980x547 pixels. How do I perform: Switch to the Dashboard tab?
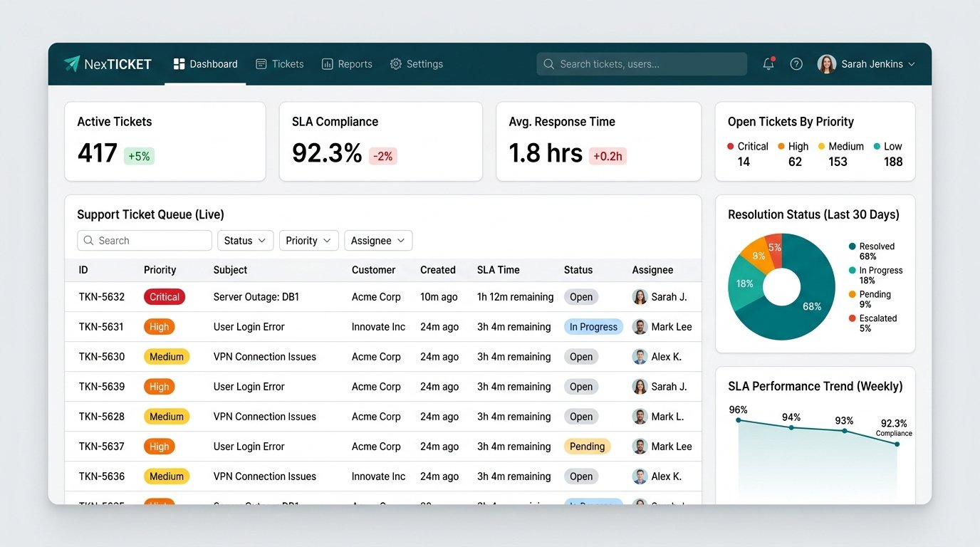click(x=205, y=64)
